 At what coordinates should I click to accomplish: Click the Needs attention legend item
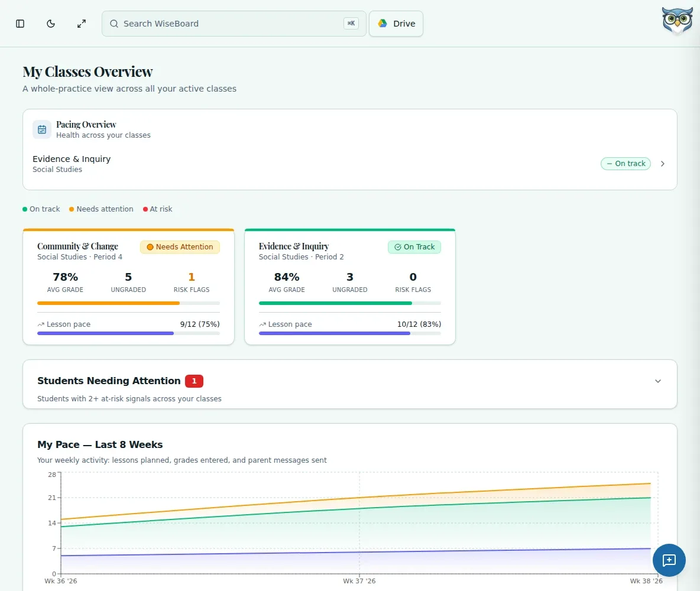101,209
